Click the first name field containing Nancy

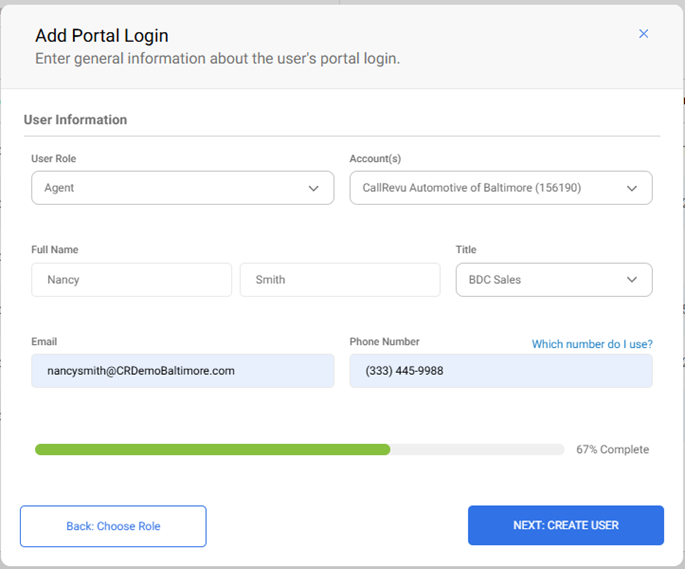[x=131, y=280]
